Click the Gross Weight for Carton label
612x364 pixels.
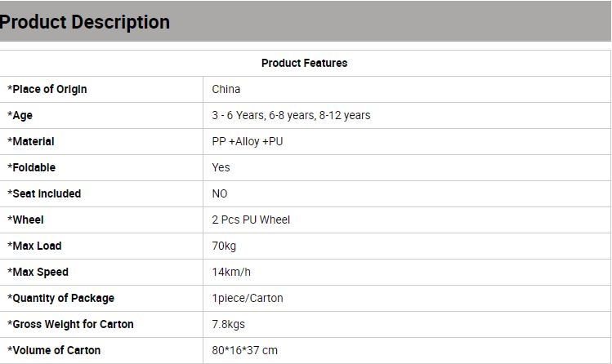click(70, 324)
